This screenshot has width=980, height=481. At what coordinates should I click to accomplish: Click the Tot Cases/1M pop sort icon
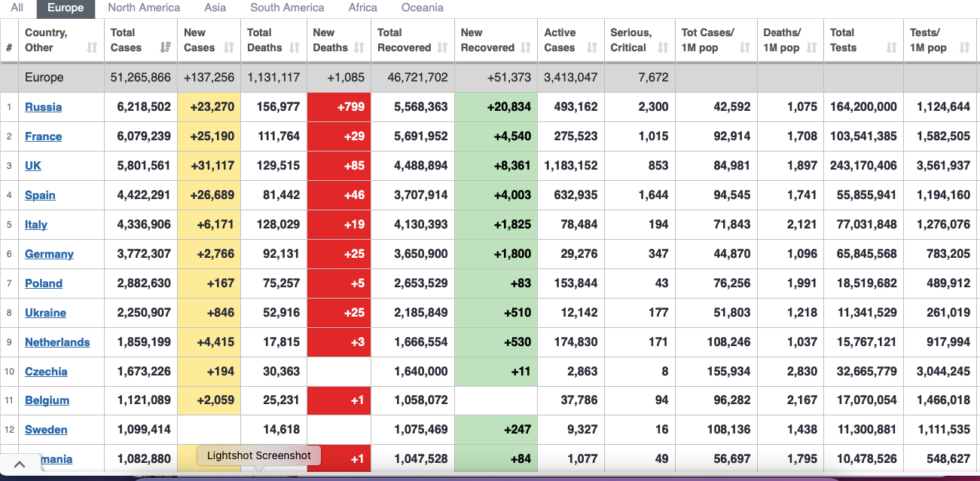coord(745,47)
